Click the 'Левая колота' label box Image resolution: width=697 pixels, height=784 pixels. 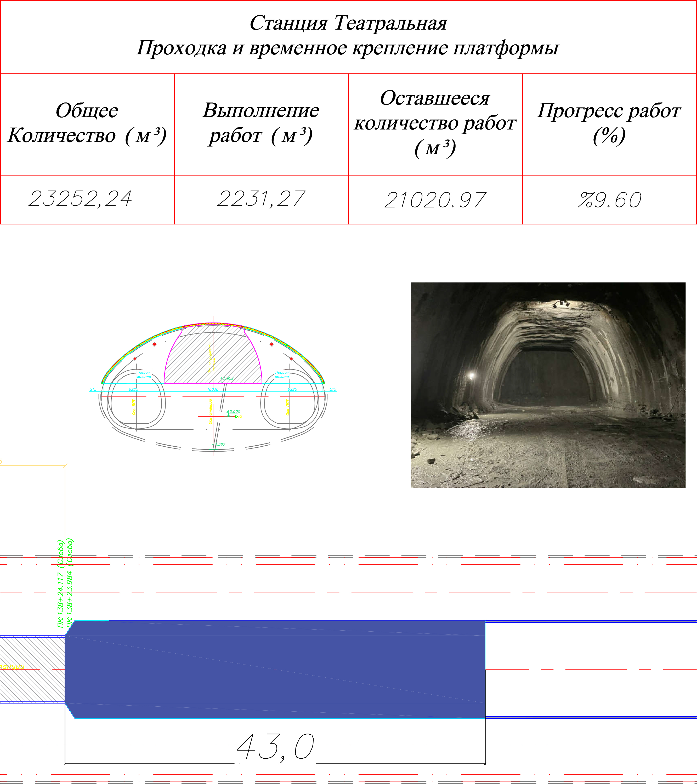click(x=144, y=375)
